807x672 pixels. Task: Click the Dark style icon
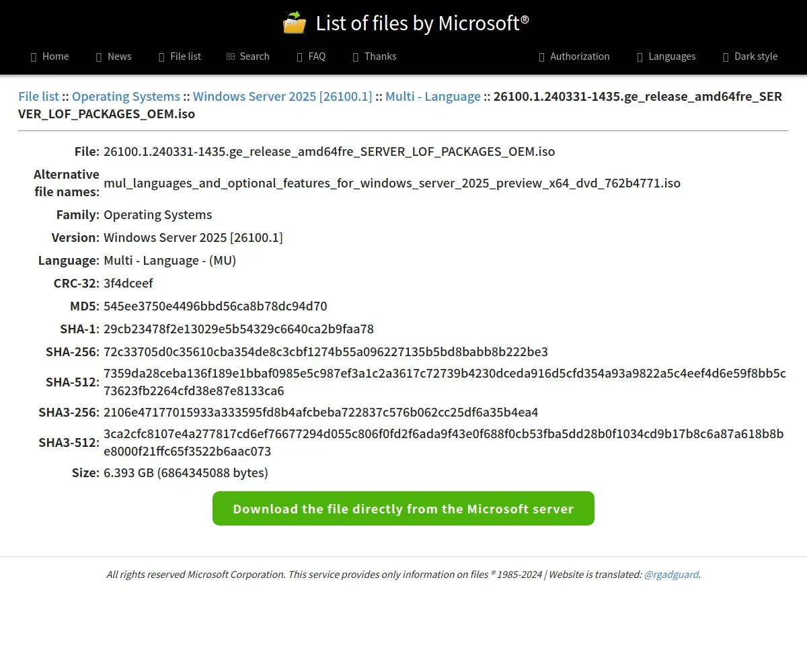[726, 57]
